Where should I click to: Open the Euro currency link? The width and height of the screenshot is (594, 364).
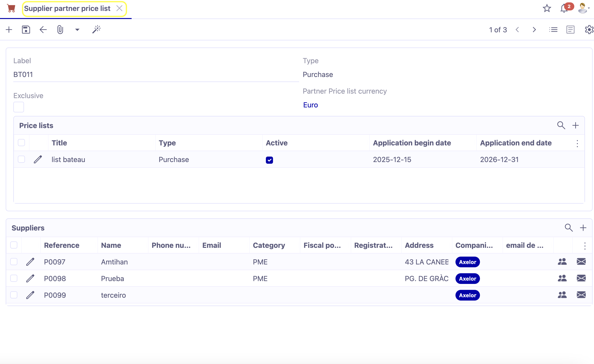click(x=311, y=105)
